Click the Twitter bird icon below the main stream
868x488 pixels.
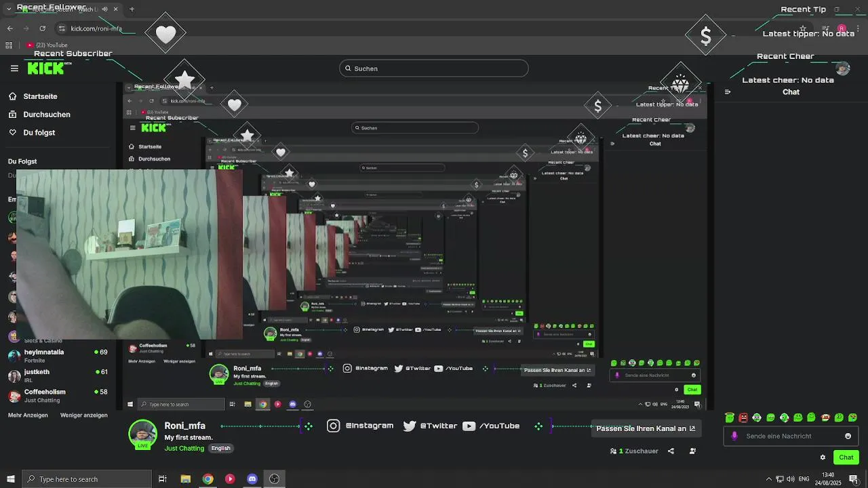[x=410, y=426]
